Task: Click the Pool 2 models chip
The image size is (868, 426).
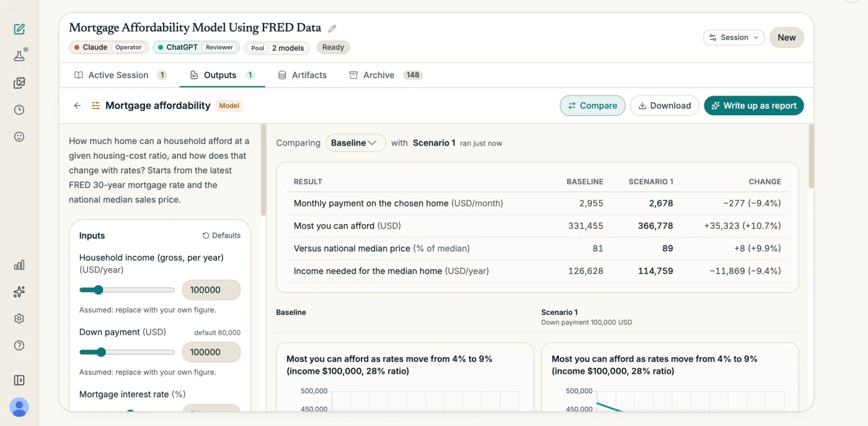Action: 277,48
